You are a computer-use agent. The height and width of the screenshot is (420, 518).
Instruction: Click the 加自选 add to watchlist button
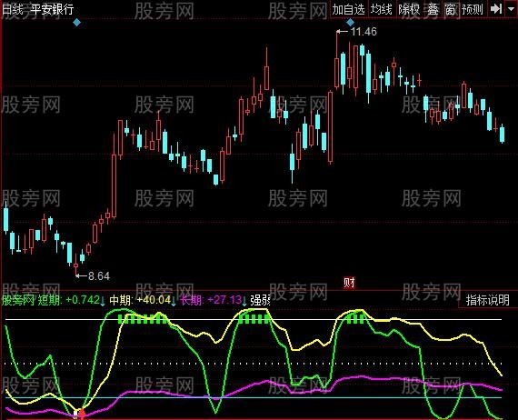[x=349, y=9]
